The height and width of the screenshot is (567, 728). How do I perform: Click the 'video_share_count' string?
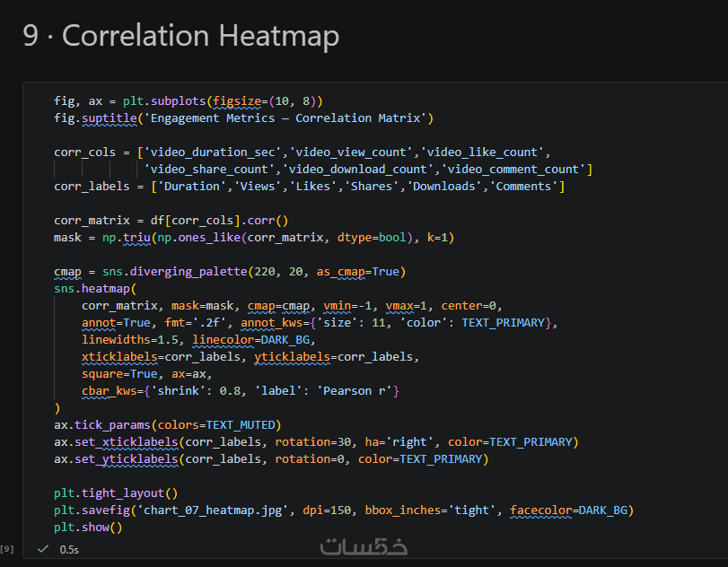(x=209, y=170)
